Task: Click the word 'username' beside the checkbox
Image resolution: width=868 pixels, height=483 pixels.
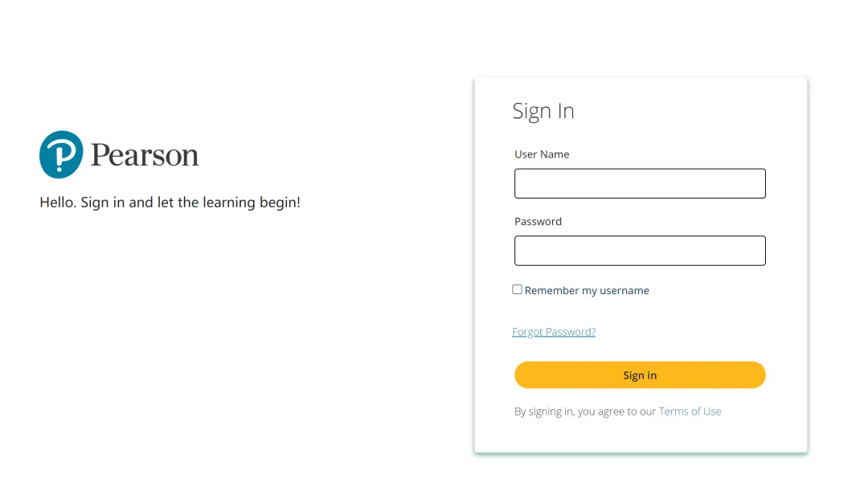Action: 624,291
